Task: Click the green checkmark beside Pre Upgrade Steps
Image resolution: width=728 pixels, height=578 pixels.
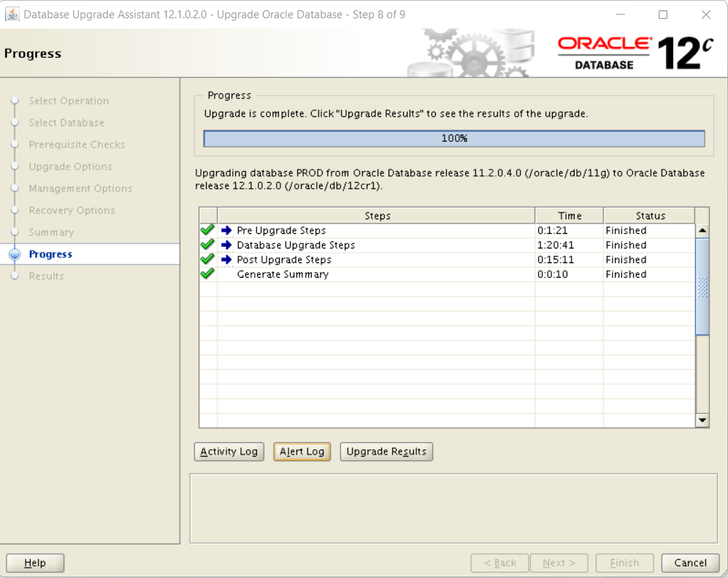Action: pos(207,230)
